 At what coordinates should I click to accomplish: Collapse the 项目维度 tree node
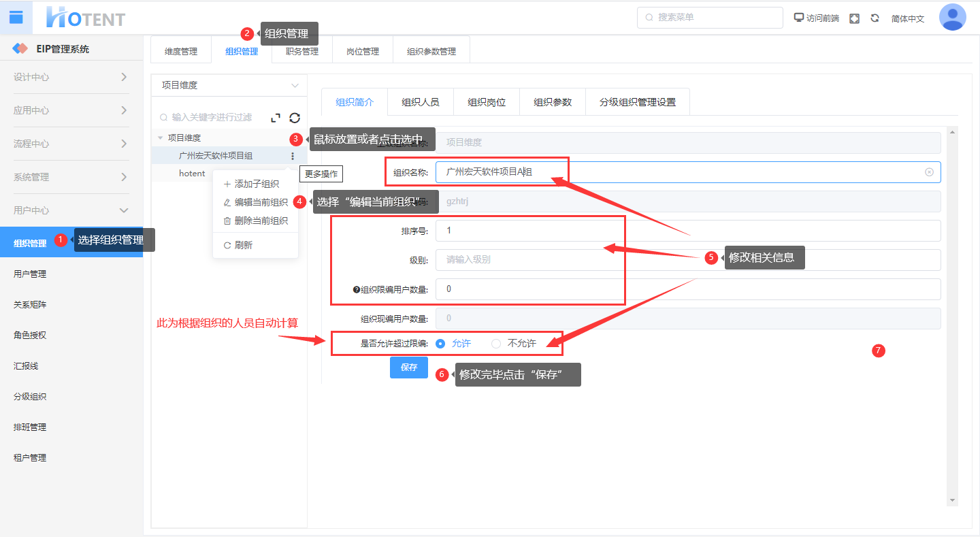(160, 137)
